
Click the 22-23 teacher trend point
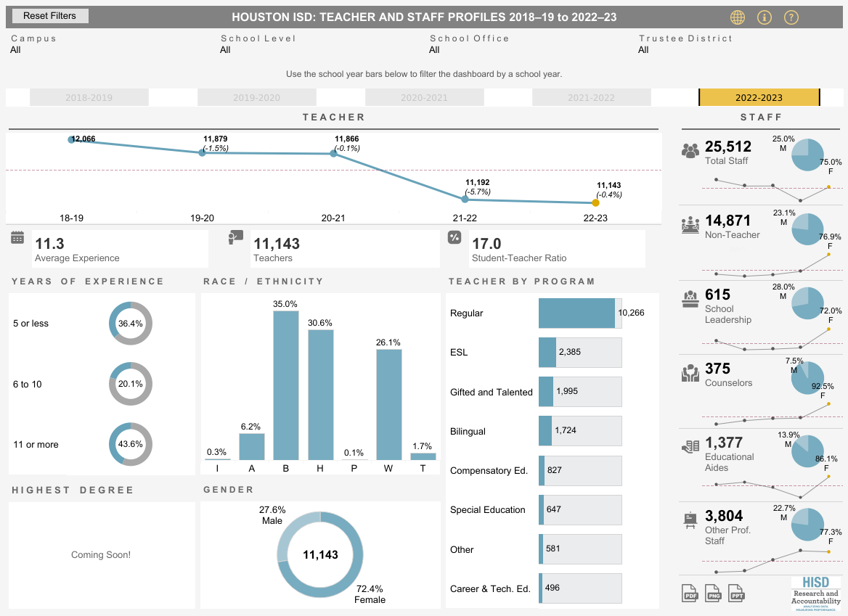click(595, 203)
